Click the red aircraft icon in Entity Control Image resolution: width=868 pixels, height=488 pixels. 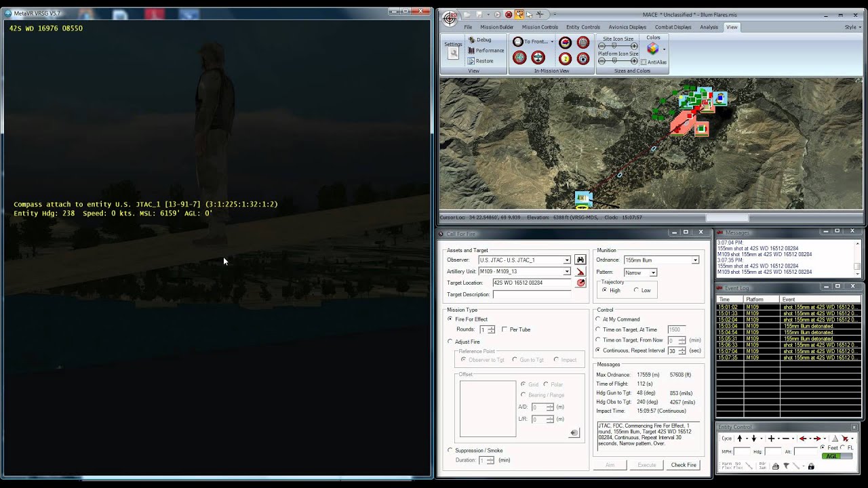[845, 439]
